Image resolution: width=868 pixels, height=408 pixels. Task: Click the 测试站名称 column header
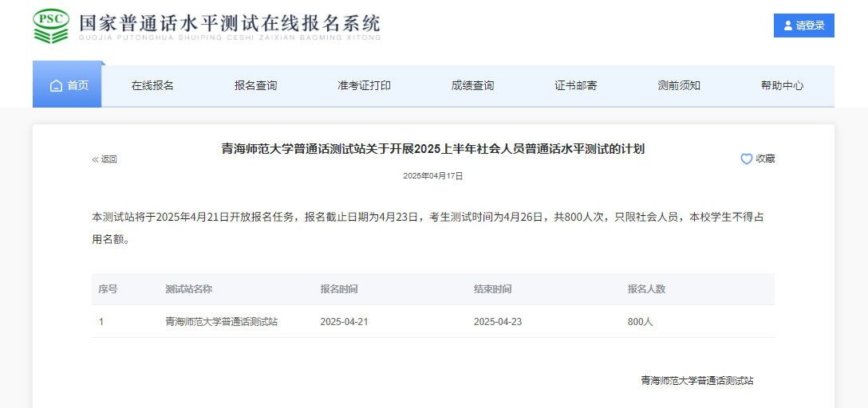[189, 289]
